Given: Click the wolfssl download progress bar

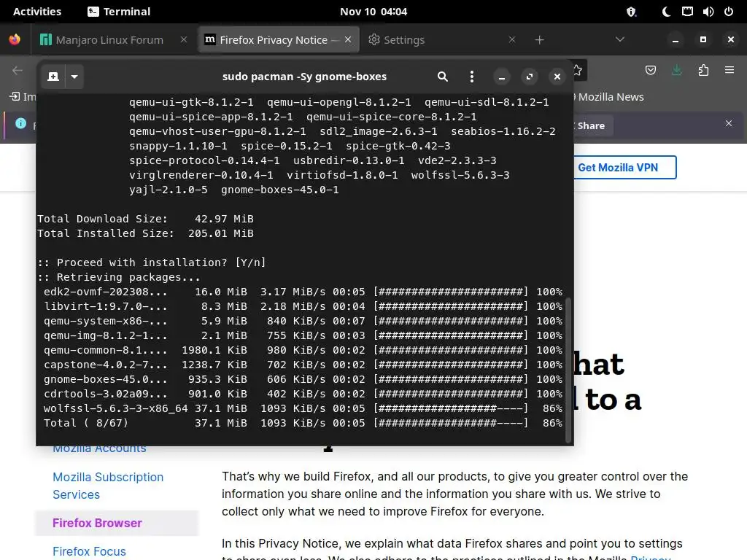Looking at the screenshot, I should [451, 408].
